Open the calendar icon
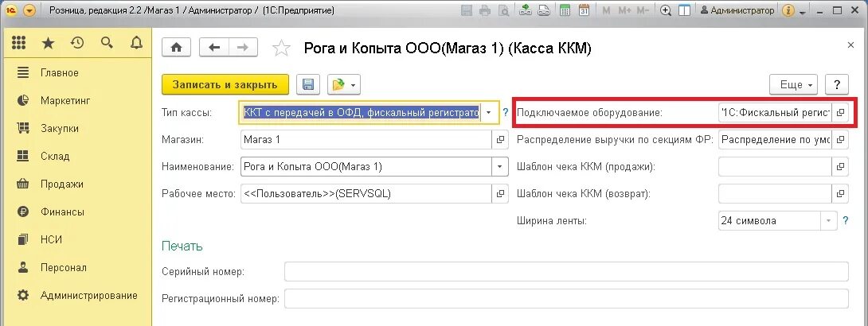868x326 pixels. [x=584, y=10]
